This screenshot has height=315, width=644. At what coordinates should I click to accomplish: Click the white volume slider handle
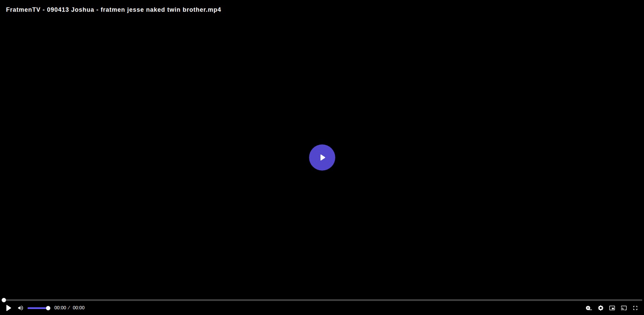[48, 308]
